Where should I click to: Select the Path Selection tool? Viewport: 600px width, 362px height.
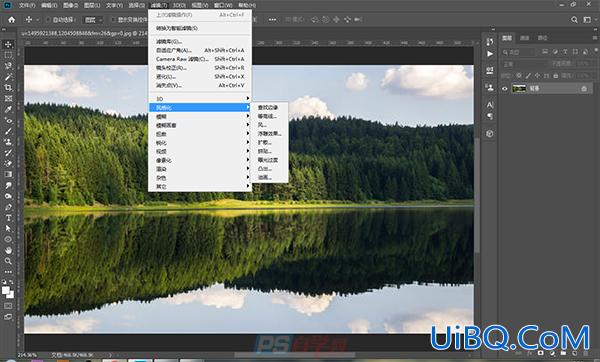pyautogui.click(x=8, y=228)
